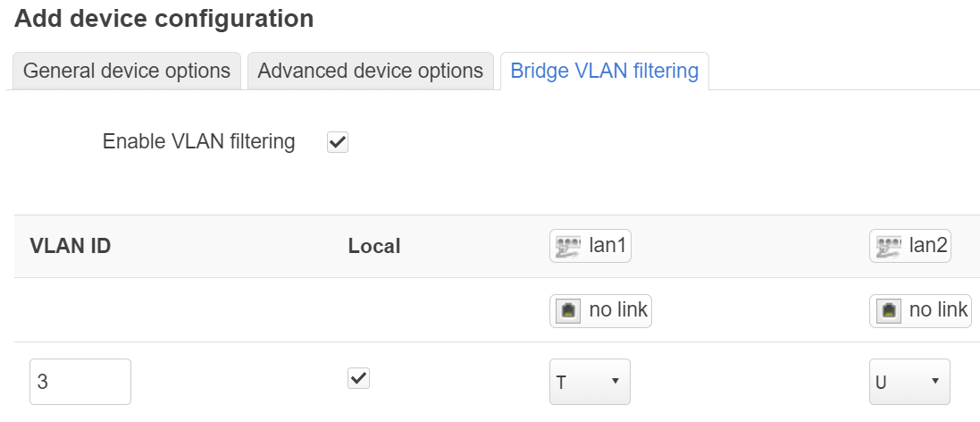Viewport: 980px width, 422px height.
Task: Click the 'Add device configuration' heading
Action: pyautogui.click(x=163, y=19)
